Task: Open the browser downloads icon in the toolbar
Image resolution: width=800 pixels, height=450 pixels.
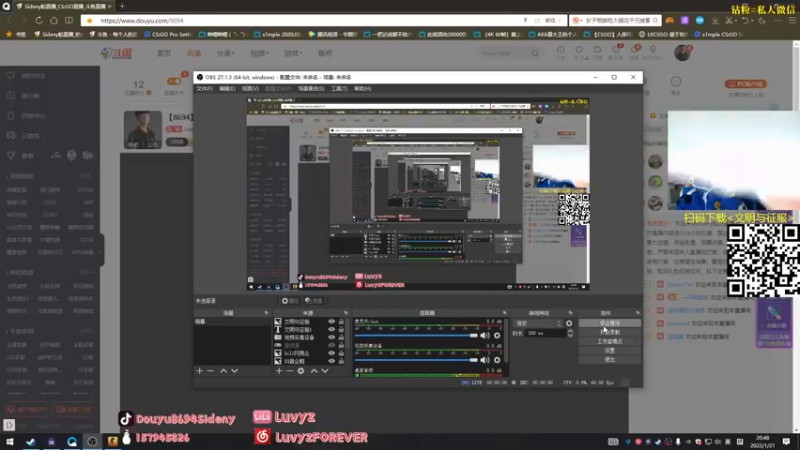Action: point(715,20)
